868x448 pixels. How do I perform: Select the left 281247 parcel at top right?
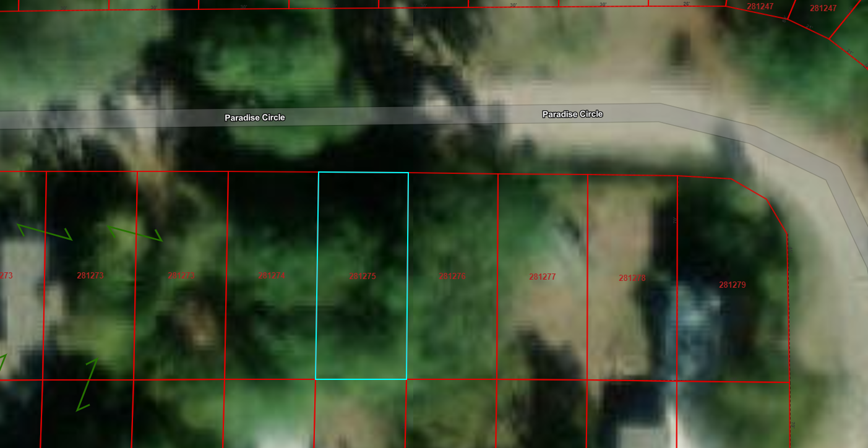[760, 7]
